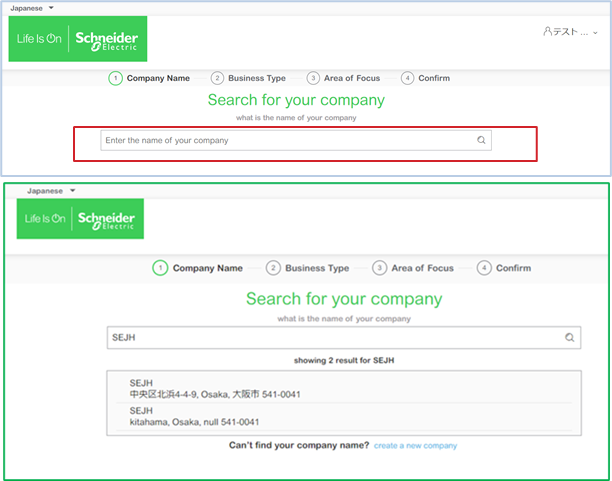Select Company Name step in lower wizard
The height and width of the screenshot is (481, 612).
tap(197, 268)
